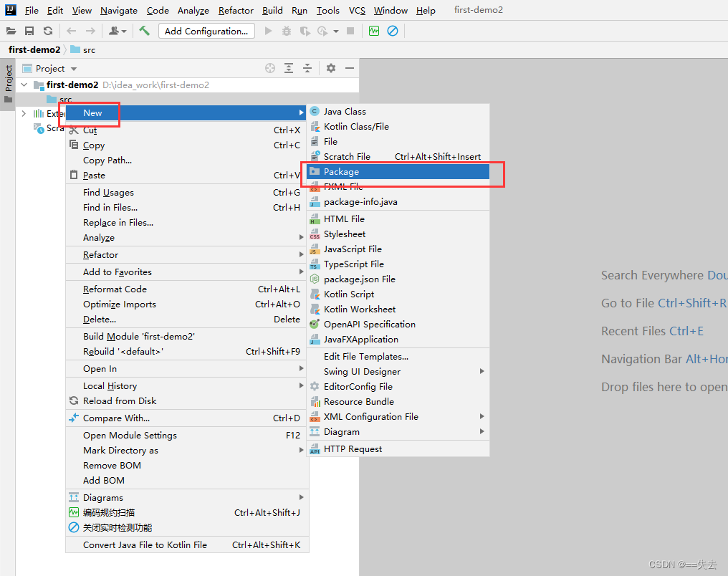Image resolution: width=728 pixels, height=576 pixels.
Task: Collapse the first-demo2 tree node
Action: coord(24,85)
